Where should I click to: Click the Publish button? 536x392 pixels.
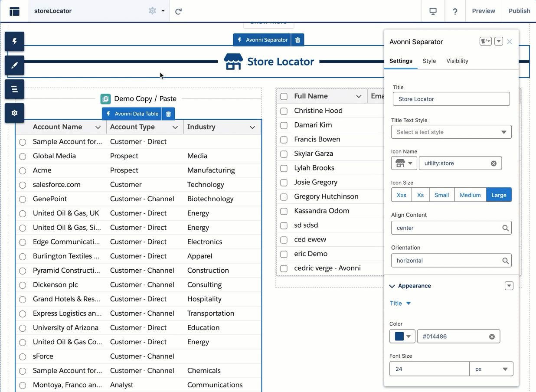(519, 11)
